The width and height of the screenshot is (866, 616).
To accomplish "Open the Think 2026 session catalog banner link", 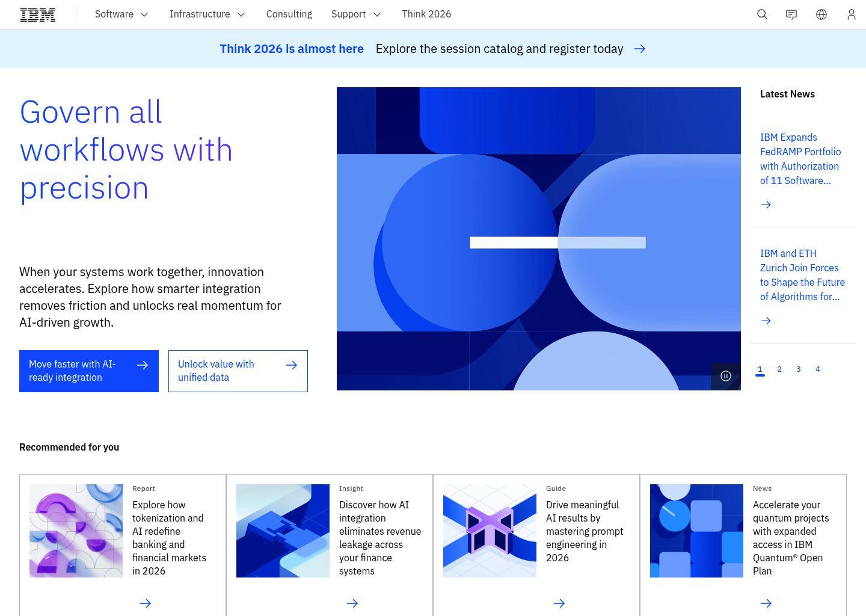I will tap(499, 49).
